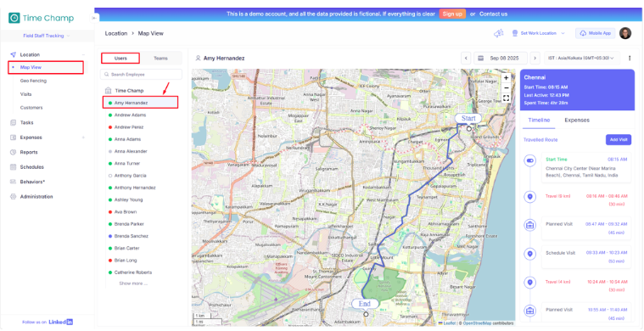Click the Start Time timeline toggle icon
The image size is (644, 331).
point(529,161)
